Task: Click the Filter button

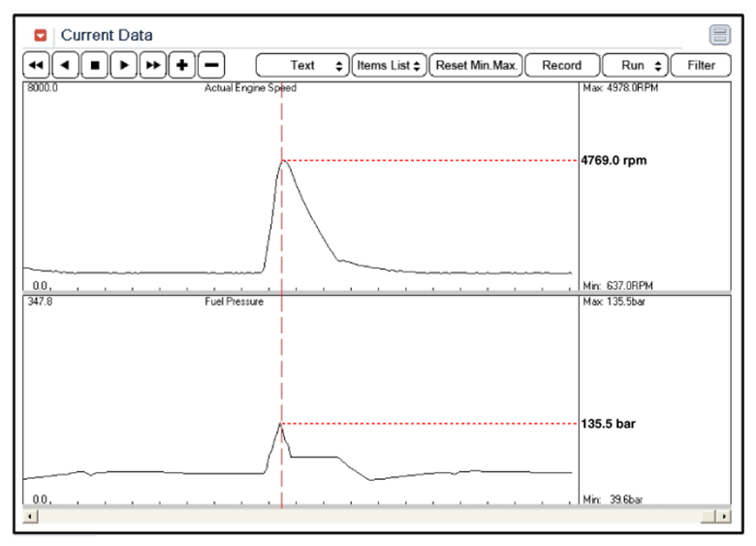Action: [x=700, y=66]
